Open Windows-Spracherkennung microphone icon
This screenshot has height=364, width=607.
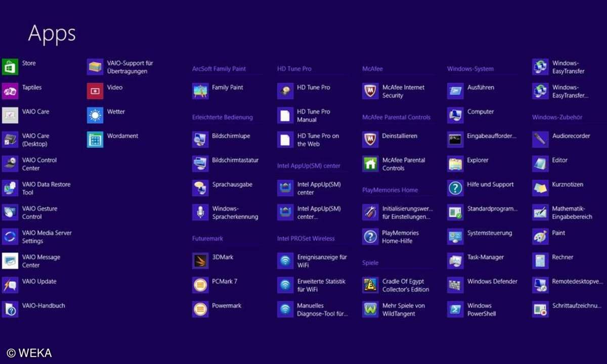click(200, 212)
